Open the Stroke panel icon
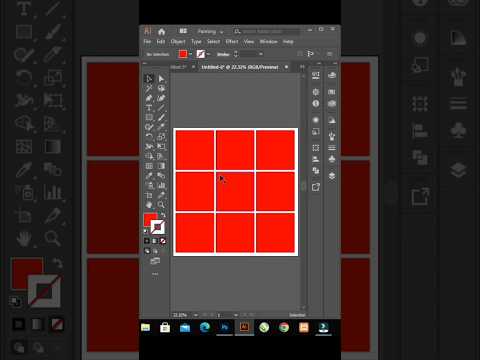Image resolution: width=480 pixels, height=360 pixels. tap(332, 148)
